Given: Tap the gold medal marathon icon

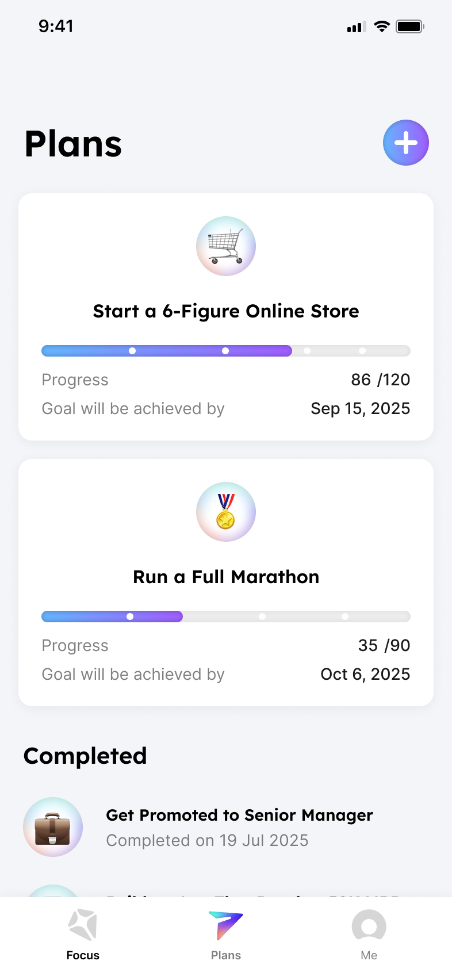Looking at the screenshot, I should 226,512.
